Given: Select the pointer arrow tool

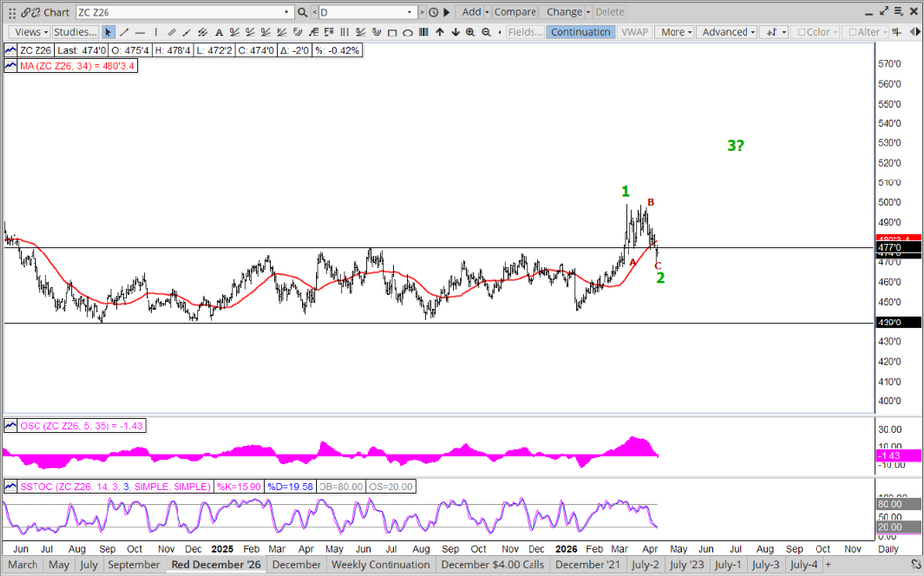Looking at the screenshot, I should point(107,32).
